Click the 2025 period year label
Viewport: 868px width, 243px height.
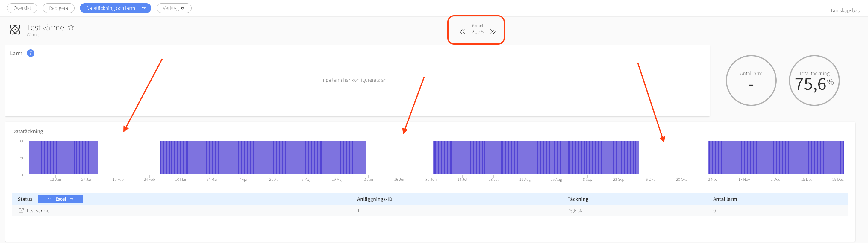click(x=477, y=32)
